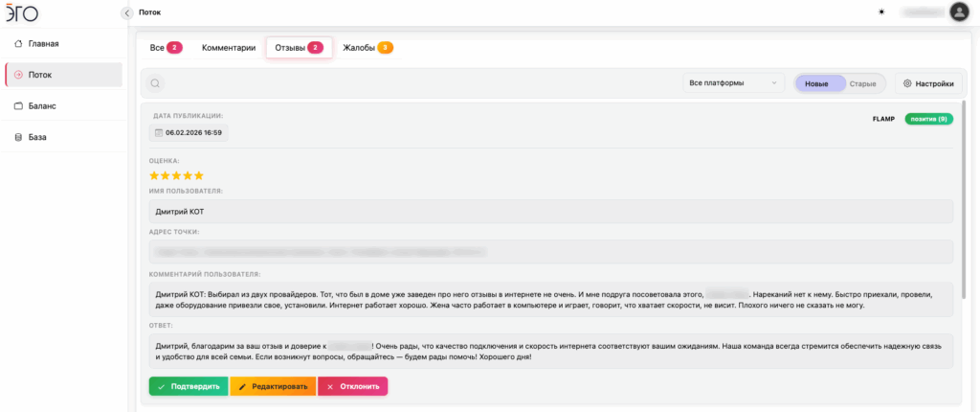Collapse the sidebar with the chevron arrow
Screen dimensions: 980x412
127,12
